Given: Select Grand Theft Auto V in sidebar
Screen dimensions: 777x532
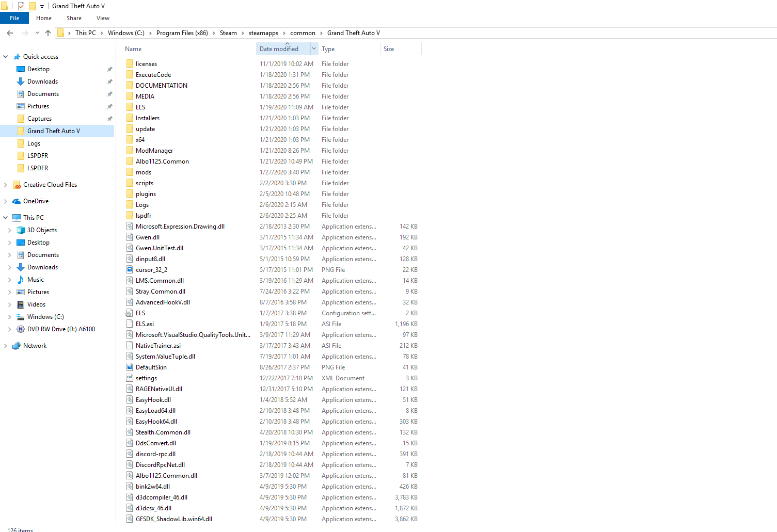Looking at the screenshot, I should click(x=57, y=131).
